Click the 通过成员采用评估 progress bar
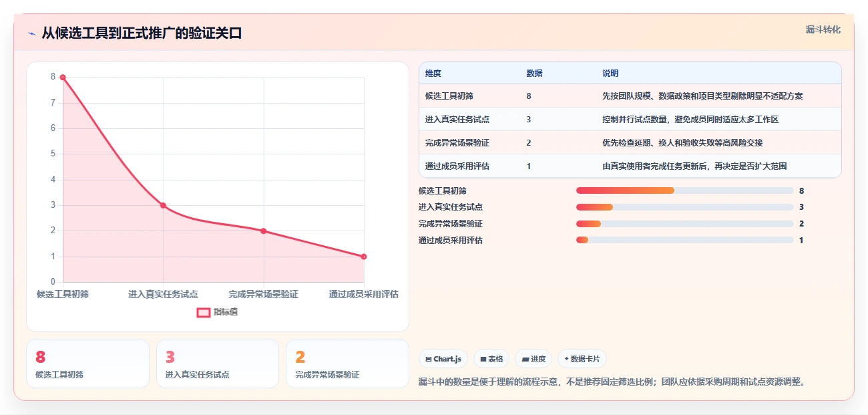This screenshot has height=415, width=868. click(x=684, y=240)
